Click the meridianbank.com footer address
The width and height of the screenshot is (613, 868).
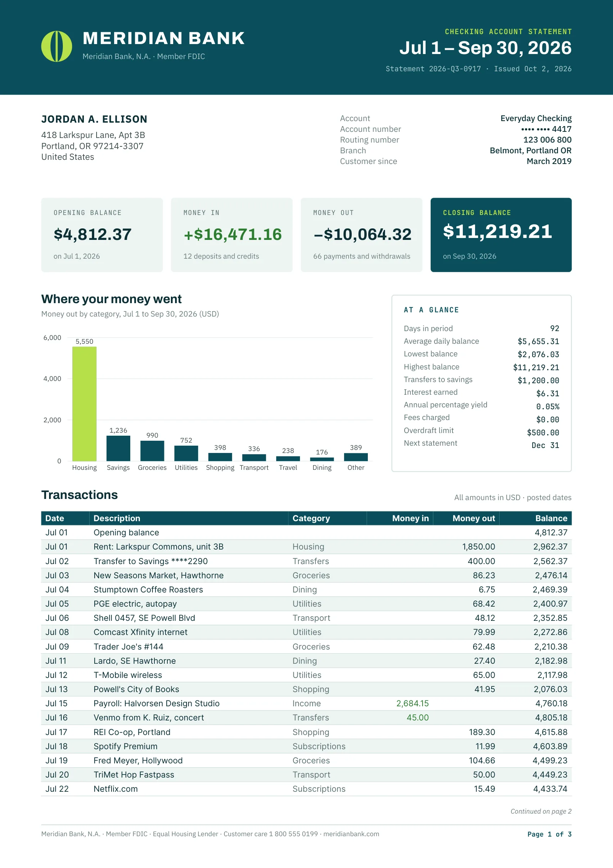351,834
